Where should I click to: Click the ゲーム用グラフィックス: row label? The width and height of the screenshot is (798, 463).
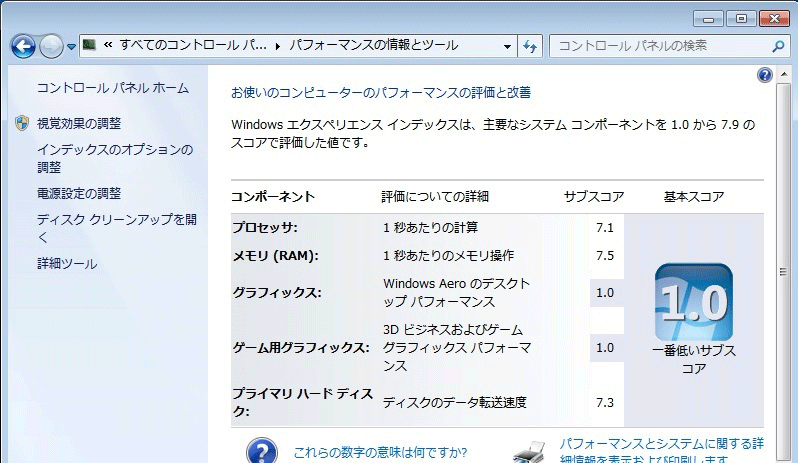coord(301,348)
